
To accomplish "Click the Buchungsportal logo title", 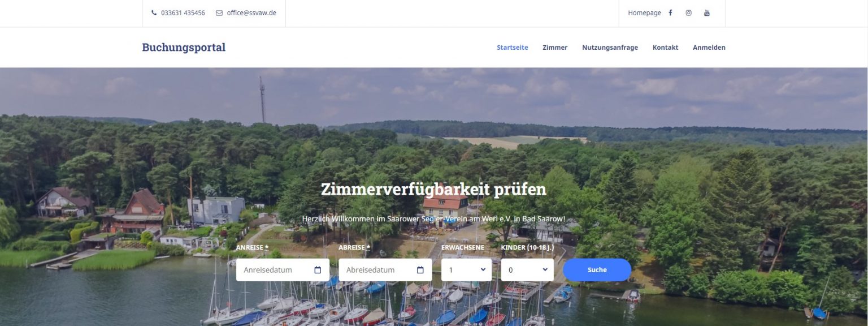I will pos(184,48).
